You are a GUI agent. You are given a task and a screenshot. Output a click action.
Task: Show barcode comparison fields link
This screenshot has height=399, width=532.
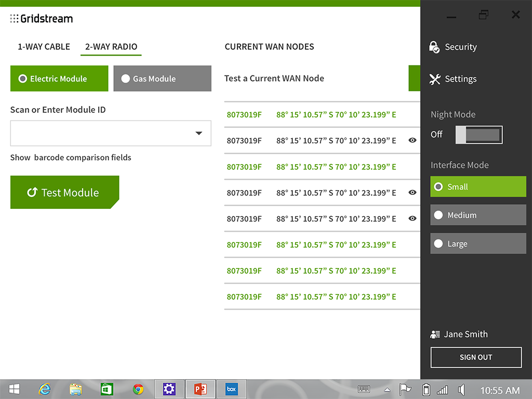coord(71,157)
